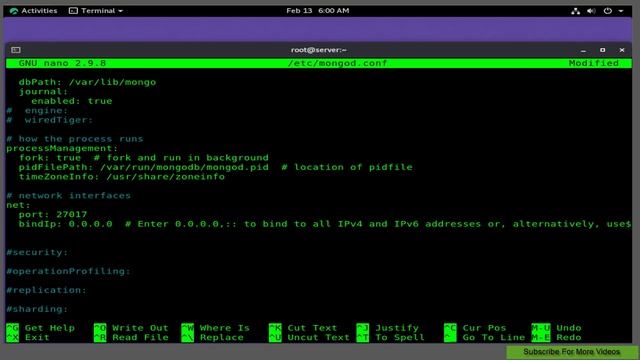
Task: Click the network interfaces comment
Action: click(69, 196)
